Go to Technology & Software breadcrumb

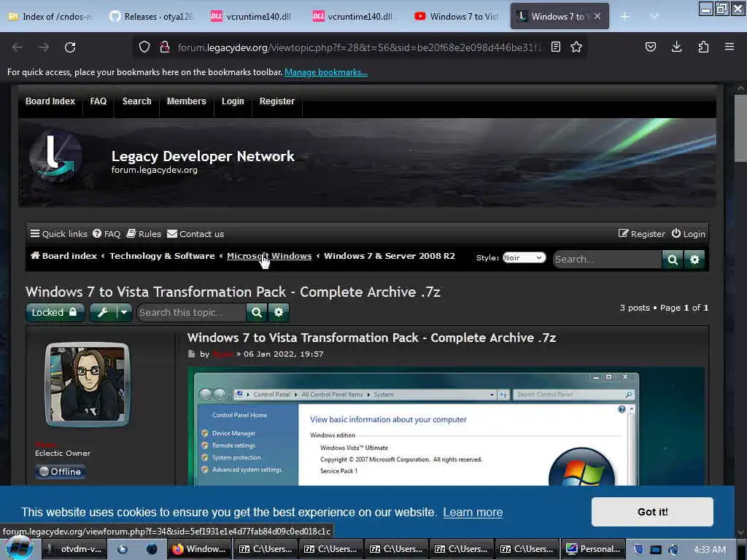(x=162, y=256)
